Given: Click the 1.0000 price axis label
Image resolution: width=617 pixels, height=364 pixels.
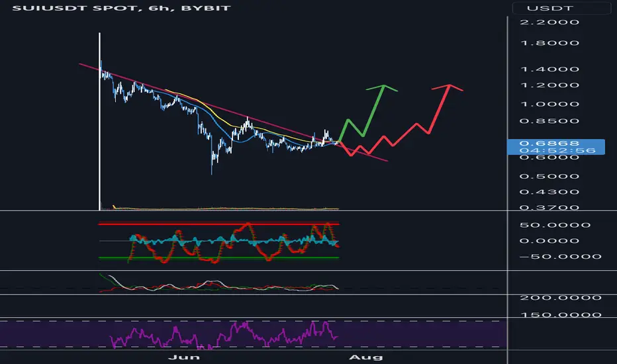Looking at the screenshot, I should (549, 105).
